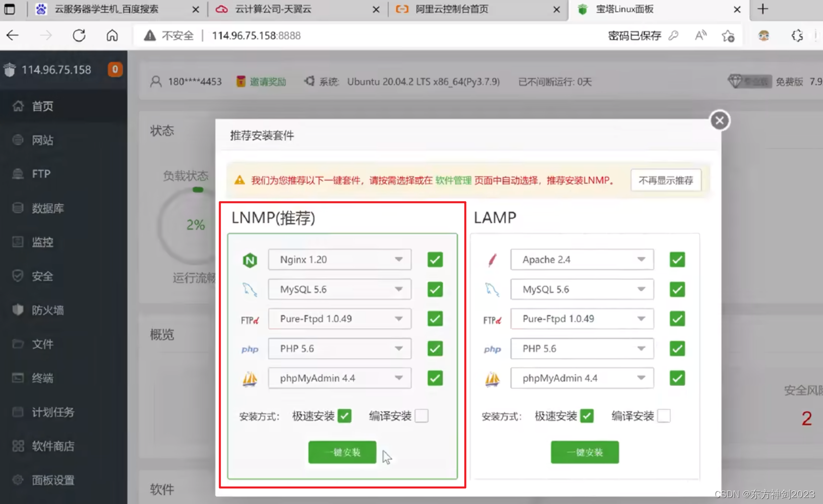The width and height of the screenshot is (823, 504).
Task: Switch to 云服务器学生机 百度搜索 tab
Action: tap(117, 9)
